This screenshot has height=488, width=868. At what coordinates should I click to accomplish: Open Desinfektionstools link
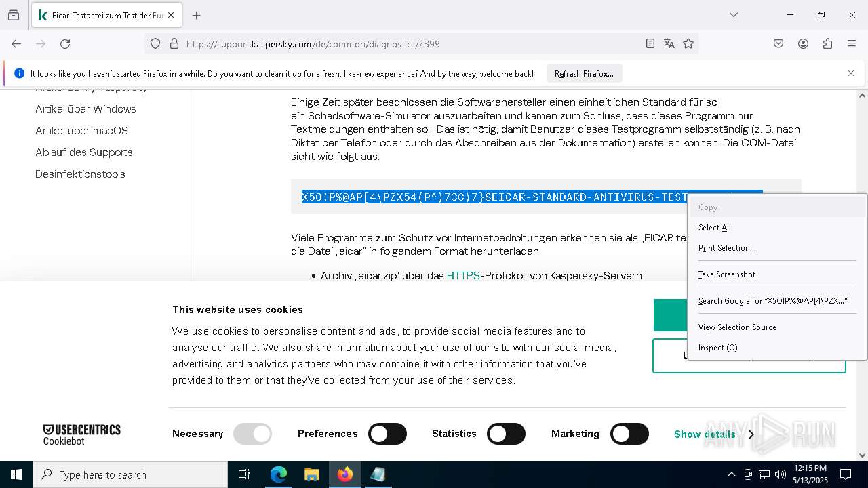(x=80, y=174)
